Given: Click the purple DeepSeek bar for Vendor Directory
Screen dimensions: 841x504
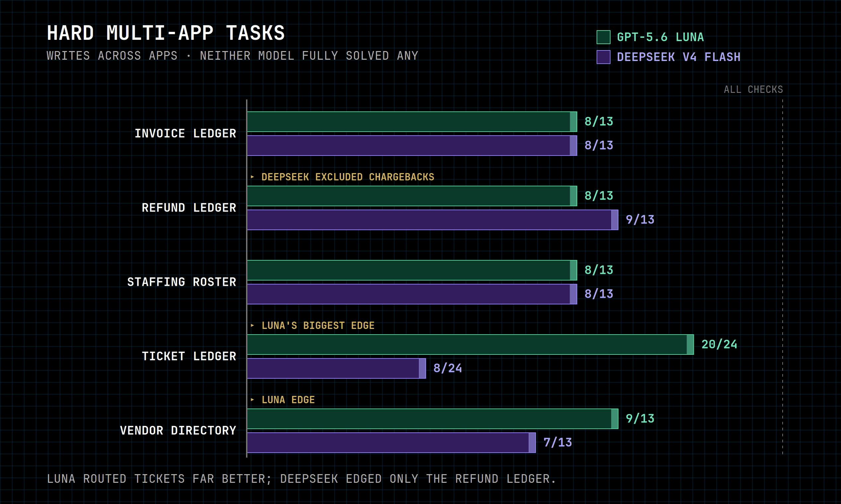Looking at the screenshot, I should click(391, 443).
